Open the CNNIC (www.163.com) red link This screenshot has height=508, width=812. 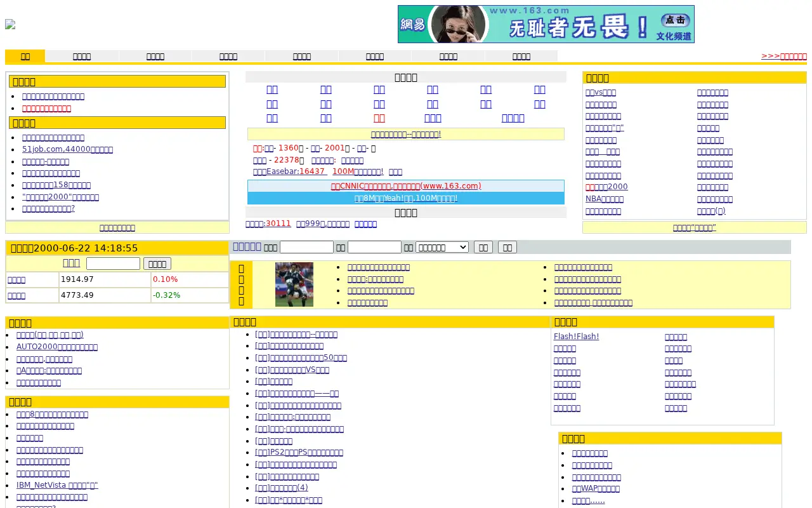pyautogui.click(x=406, y=186)
